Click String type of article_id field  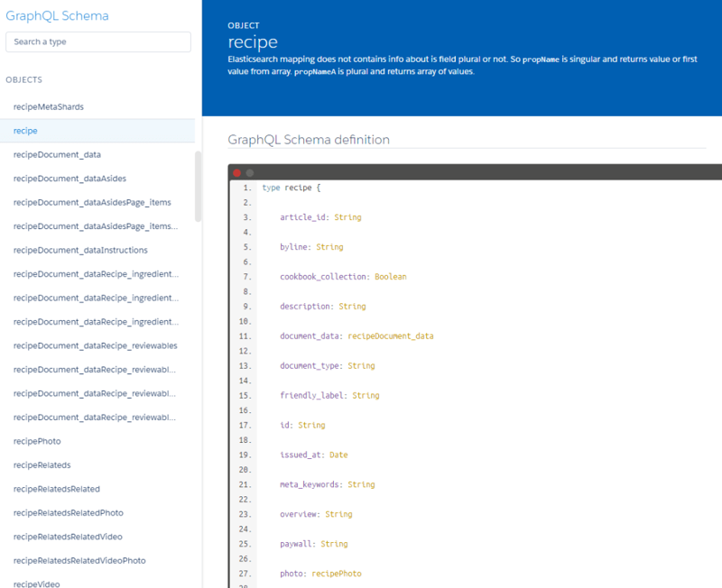click(347, 217)
